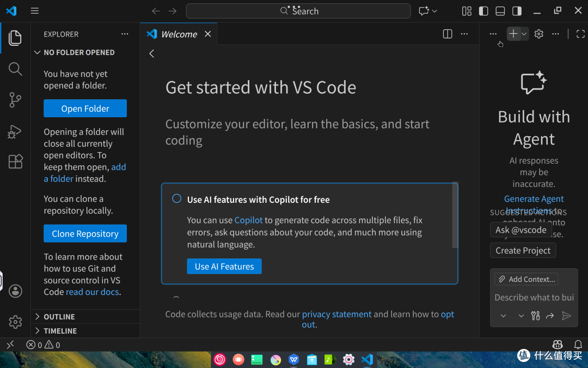Viewport: 588px width, 368px height.
Task: Open the chat icon in title bar
Action: point(424,11)
